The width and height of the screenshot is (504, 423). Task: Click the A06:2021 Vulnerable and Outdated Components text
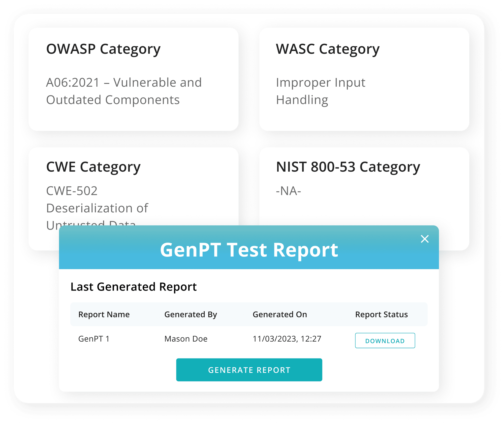(x=124, y=91)
